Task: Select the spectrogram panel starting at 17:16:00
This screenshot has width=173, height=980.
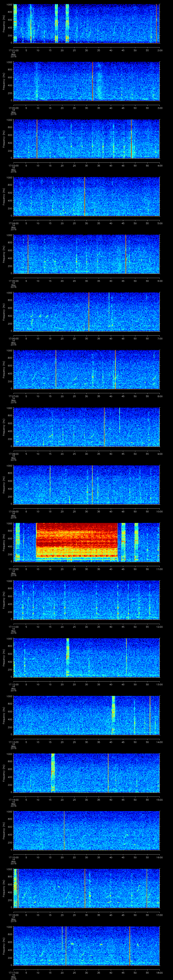Action: (86, 888)
